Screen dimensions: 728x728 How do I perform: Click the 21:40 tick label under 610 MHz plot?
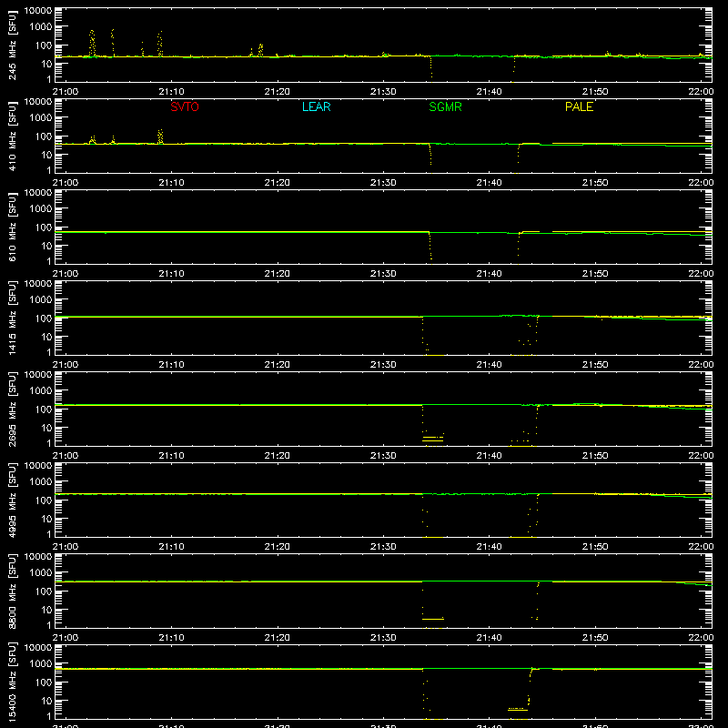pyautogui.click(x=489, y=274)
